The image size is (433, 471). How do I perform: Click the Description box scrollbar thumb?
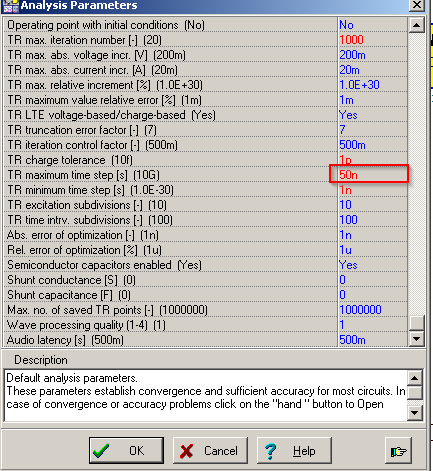[x=415, y=392]
